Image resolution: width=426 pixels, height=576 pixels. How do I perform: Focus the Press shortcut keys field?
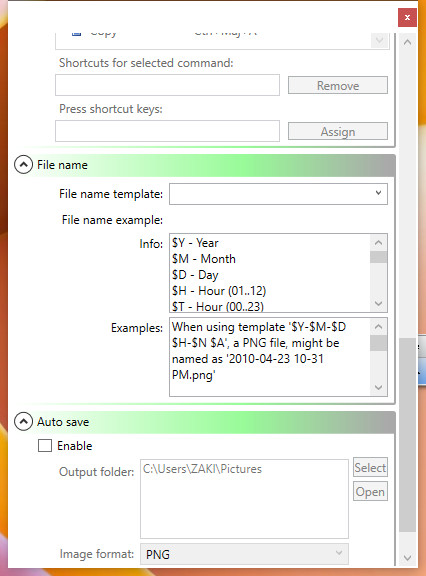click(x=167, y=131)
